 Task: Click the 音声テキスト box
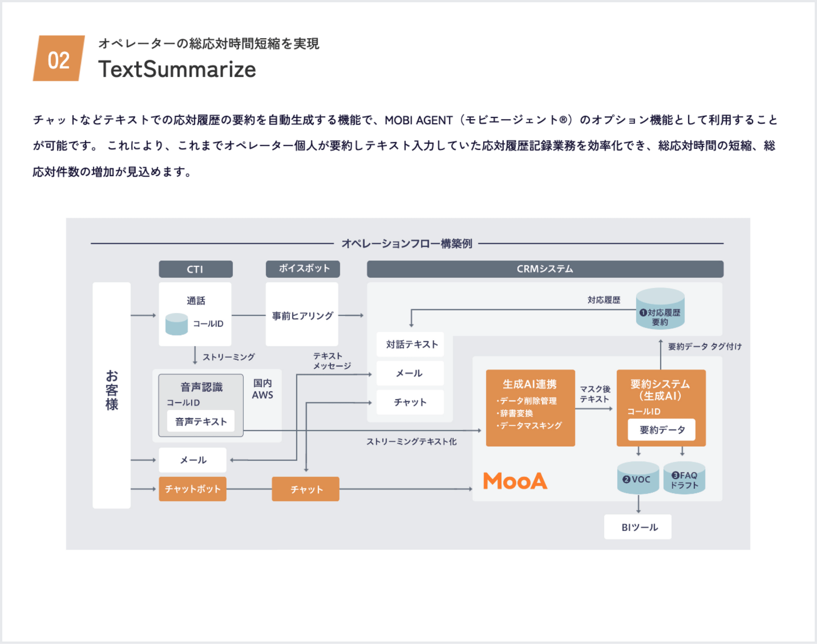[x=201, y=421]
